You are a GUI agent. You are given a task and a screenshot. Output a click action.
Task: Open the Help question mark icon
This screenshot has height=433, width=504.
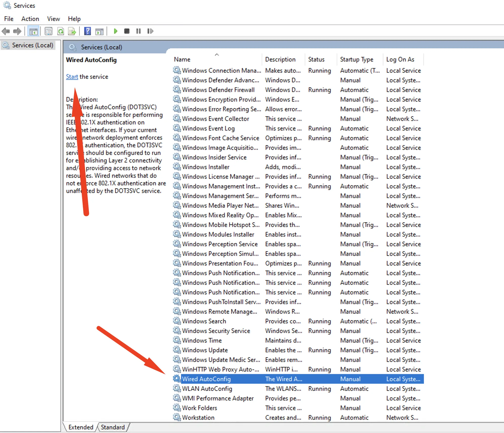[88, 31]
